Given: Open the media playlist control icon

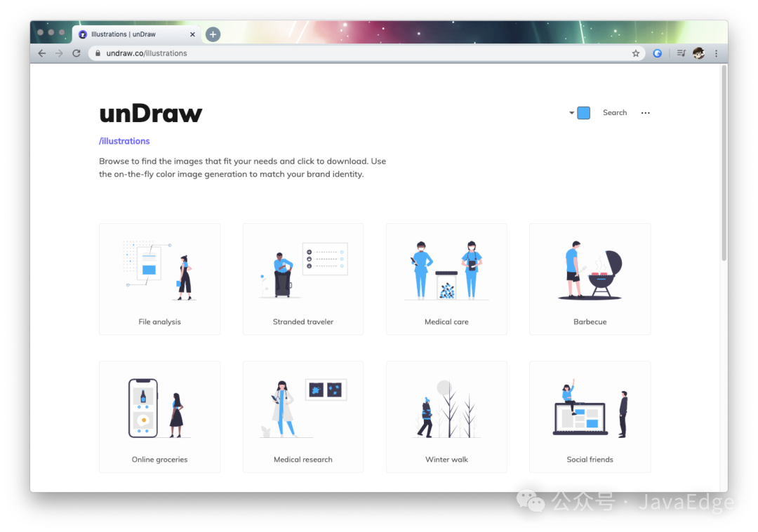Looking at the screenshot, I should [x=681, y=53].
